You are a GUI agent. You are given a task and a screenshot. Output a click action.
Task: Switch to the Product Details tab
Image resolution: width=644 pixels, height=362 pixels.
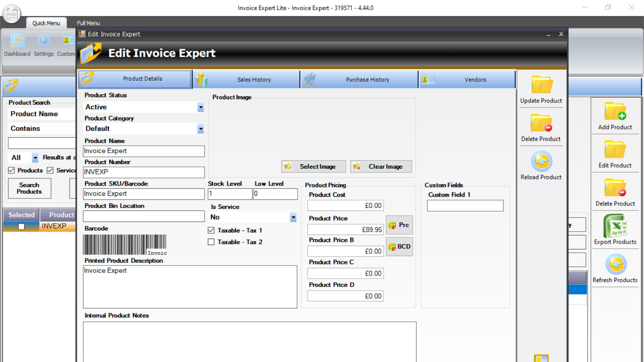pyautogui.click(x=135, y=79)
